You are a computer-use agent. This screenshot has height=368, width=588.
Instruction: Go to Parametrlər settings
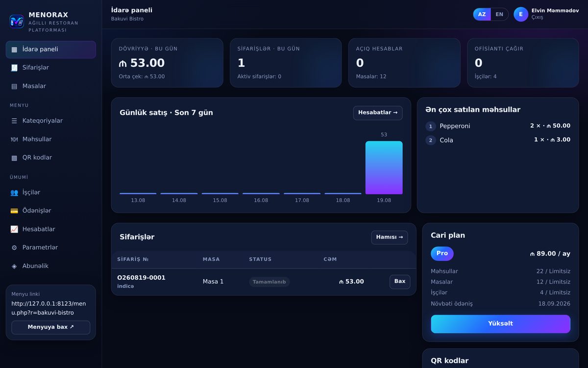pos(51,248)
